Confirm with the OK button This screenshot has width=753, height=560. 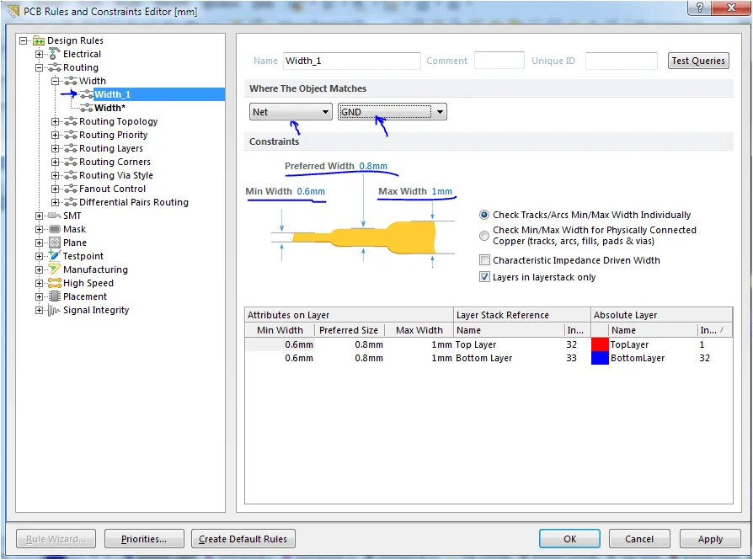click(569, 539)
